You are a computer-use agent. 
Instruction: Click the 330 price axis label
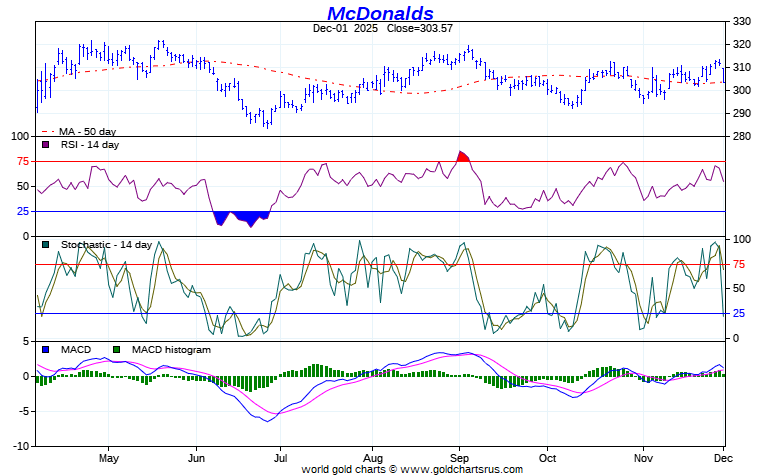[x=742, y=21]
